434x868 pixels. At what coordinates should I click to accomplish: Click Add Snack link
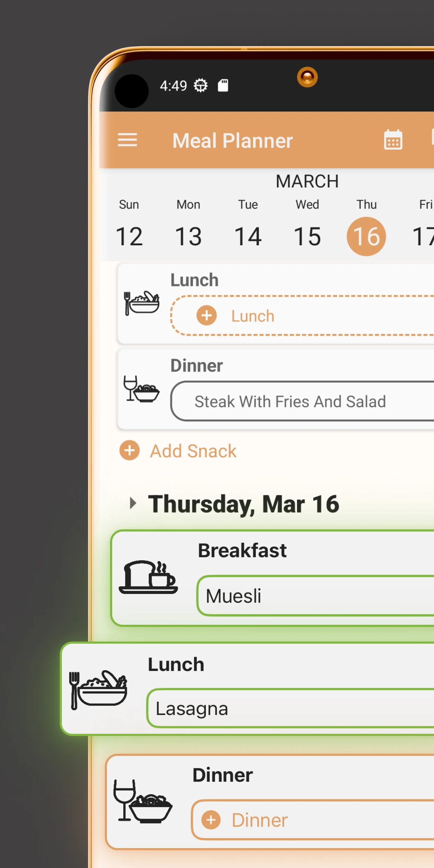pos(193,451)
